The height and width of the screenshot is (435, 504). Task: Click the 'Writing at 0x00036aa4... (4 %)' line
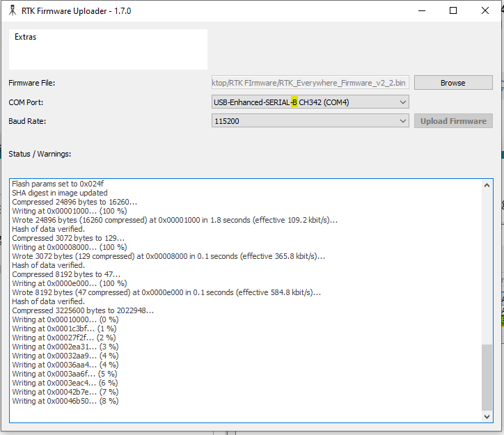(x=65, y=365)
